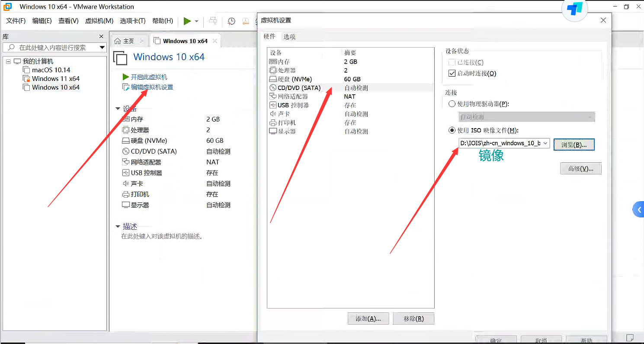
Task: Select the 使用 ISO 映像文件 radio button
Action: point(452,130)
